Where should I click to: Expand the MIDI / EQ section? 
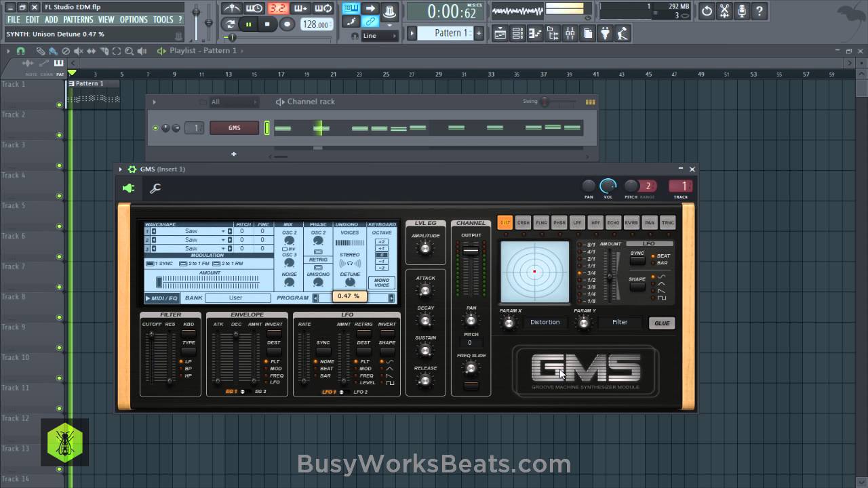click(x=162, y=298)
